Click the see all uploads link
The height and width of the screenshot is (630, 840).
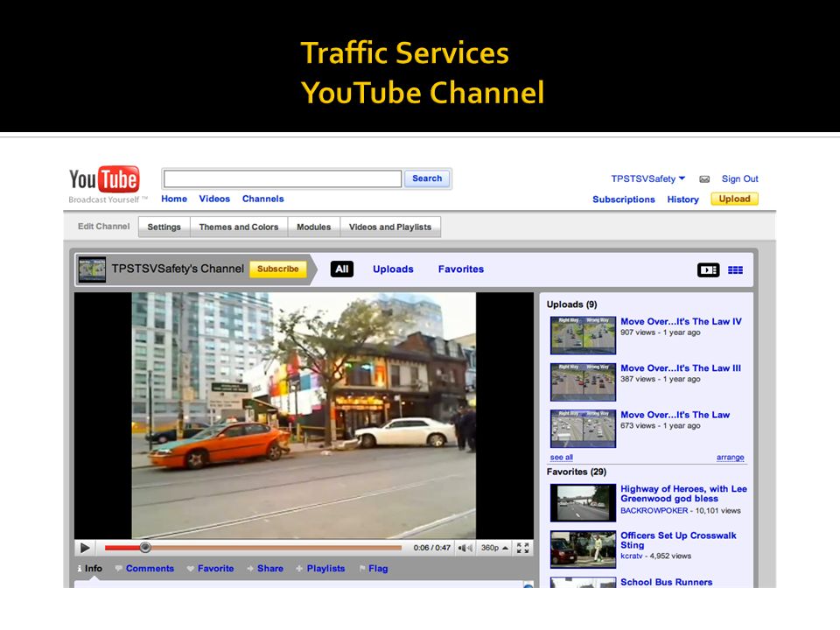click(561, 458)
